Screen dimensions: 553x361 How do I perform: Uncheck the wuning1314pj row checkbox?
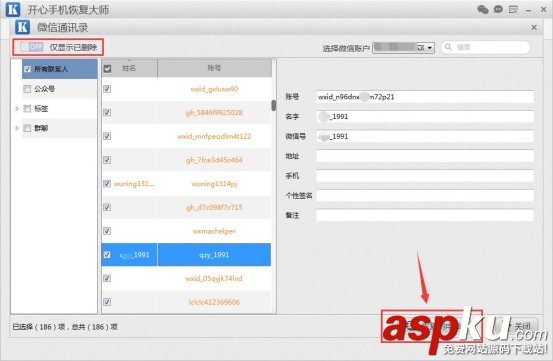click(107, 184)
